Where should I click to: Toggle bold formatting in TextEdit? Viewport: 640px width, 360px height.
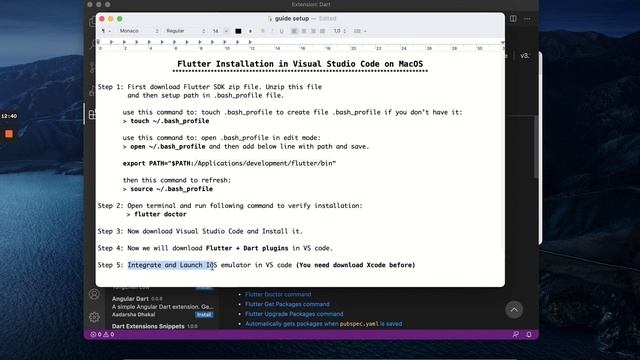[263, 31]
